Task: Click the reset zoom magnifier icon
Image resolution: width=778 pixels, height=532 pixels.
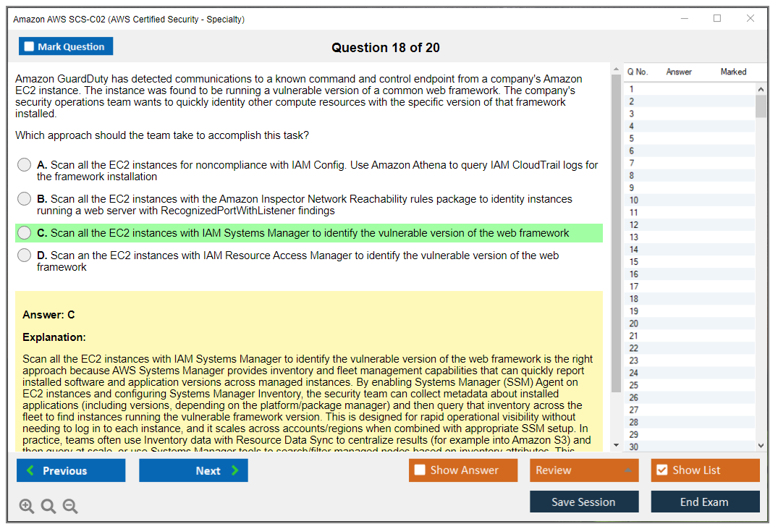Action: click(x=48, y=506)
